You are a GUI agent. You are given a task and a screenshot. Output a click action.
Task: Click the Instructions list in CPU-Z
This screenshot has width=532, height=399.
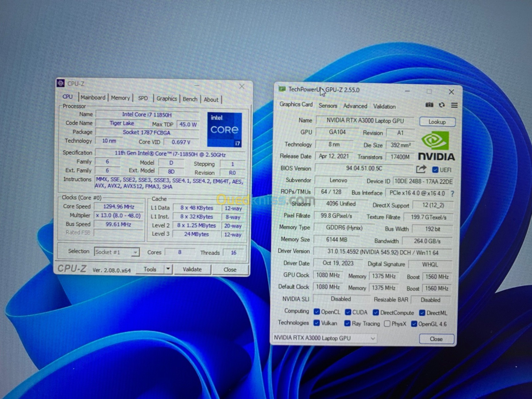coord(170,183)
